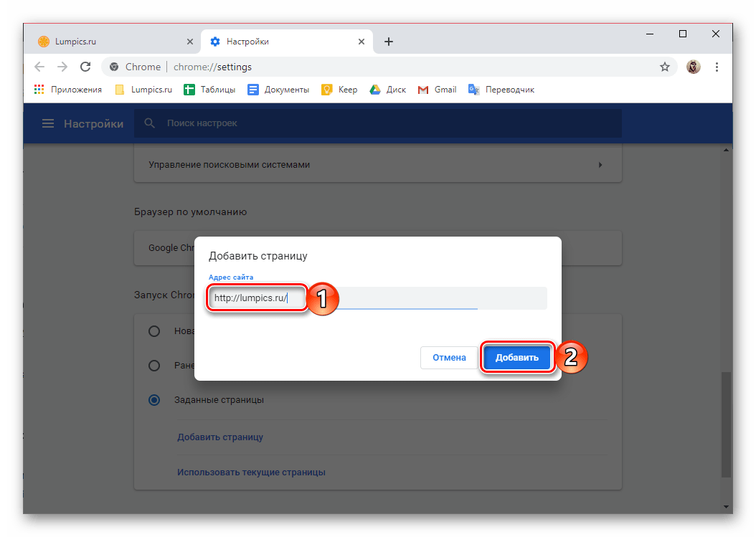Open settings hamburger menu

[48, 124]
